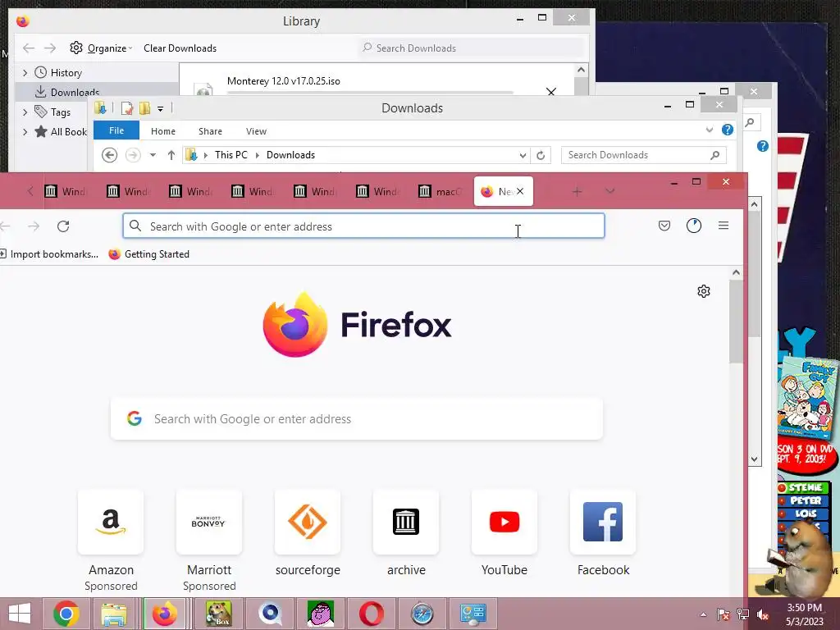Click Firefox address bar field
Screen dimensions: 840x630
(x=363, y=226)
